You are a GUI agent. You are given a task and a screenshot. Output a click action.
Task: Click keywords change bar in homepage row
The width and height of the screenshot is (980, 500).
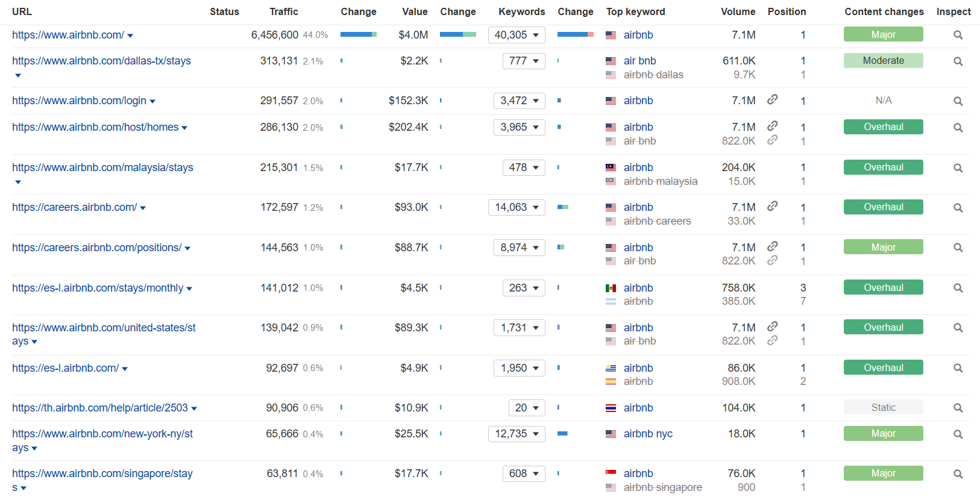576,34
